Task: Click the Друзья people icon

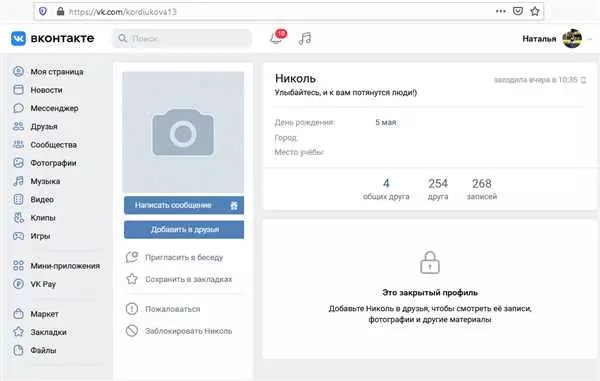Action: click(x=18, y=126)
